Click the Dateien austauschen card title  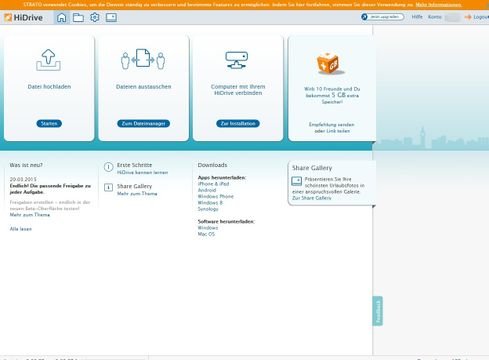click(x=144, y=87)
